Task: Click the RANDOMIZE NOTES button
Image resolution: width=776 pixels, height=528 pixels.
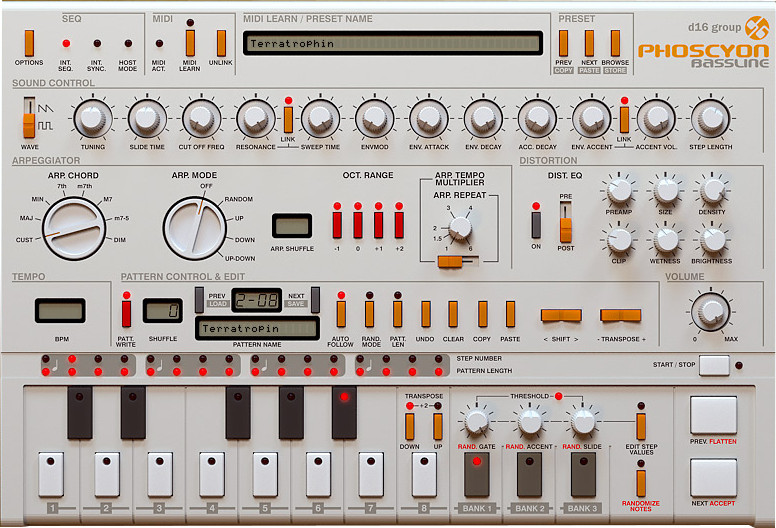Action: pyautogui.click(x=641, y=483)
